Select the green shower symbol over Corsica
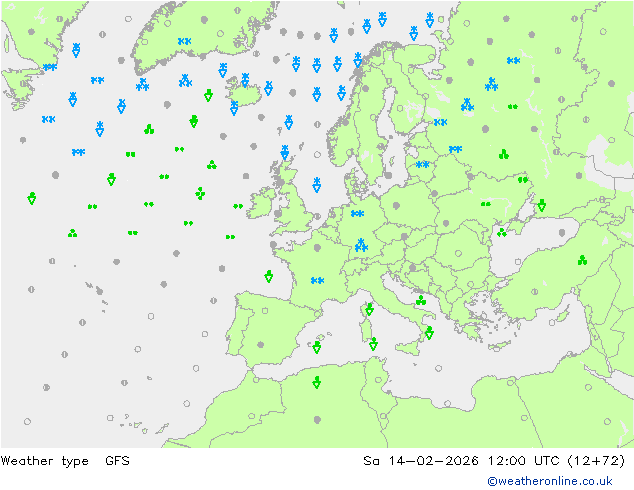634x490 pixels. [369, 309]
